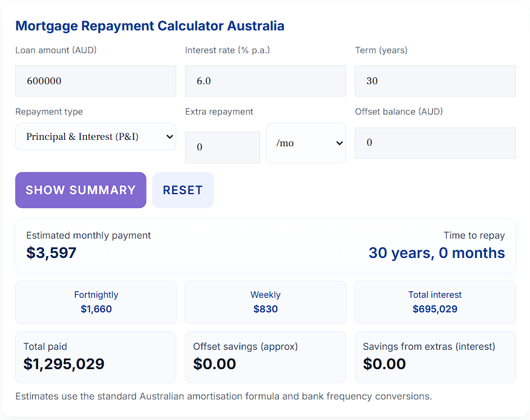This screenshot has width=530, height=420.
Task: Click the Weekly $830 card
Action: [265, 302]
